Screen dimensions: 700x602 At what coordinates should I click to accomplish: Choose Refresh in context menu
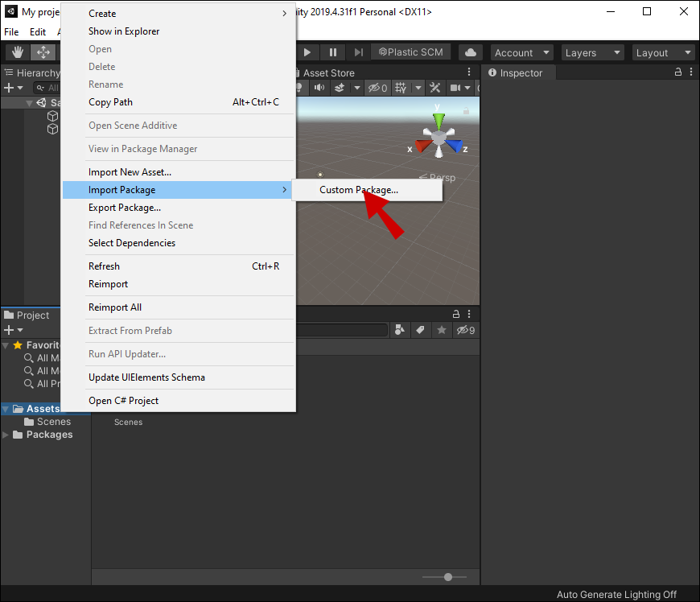click(179, 266)
